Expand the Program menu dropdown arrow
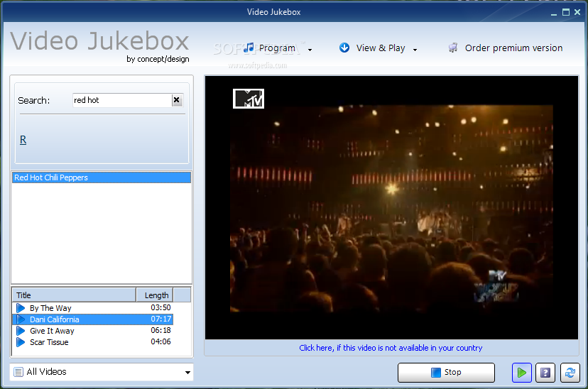Screen dimensions: 588x389 (x=310, y=50)
